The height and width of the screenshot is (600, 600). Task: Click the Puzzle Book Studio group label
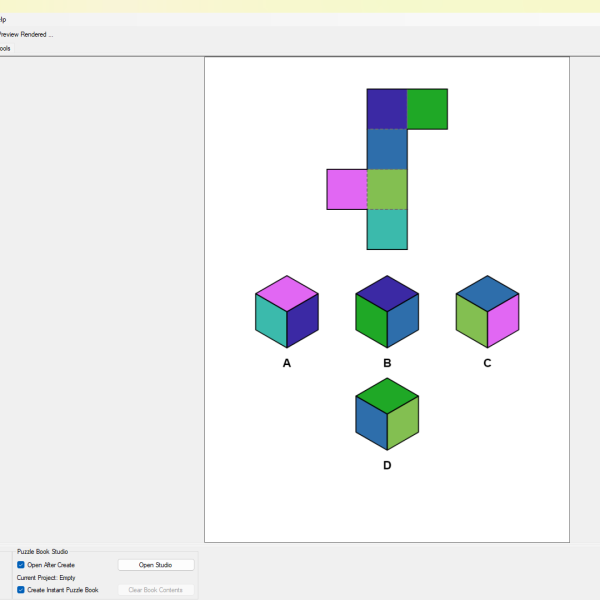42,551
